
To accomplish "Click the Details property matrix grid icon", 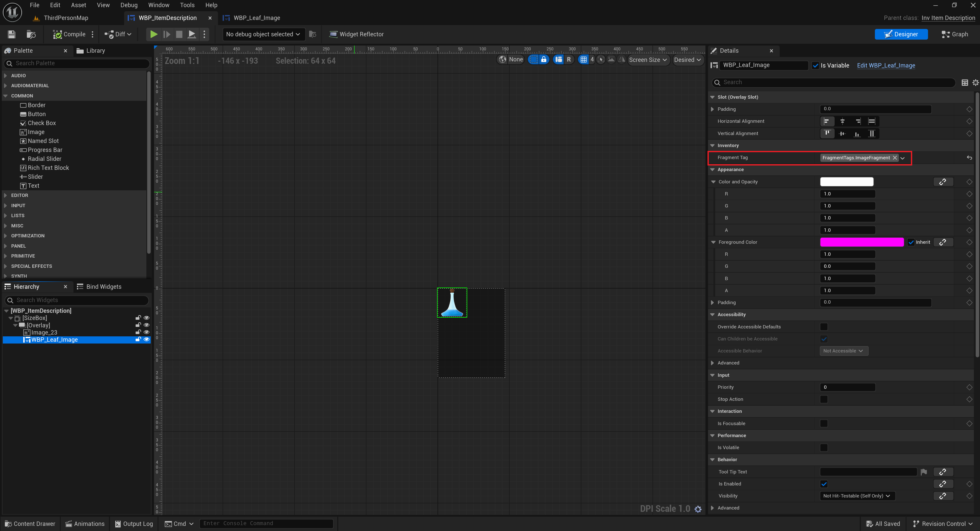I will (964, 83).
